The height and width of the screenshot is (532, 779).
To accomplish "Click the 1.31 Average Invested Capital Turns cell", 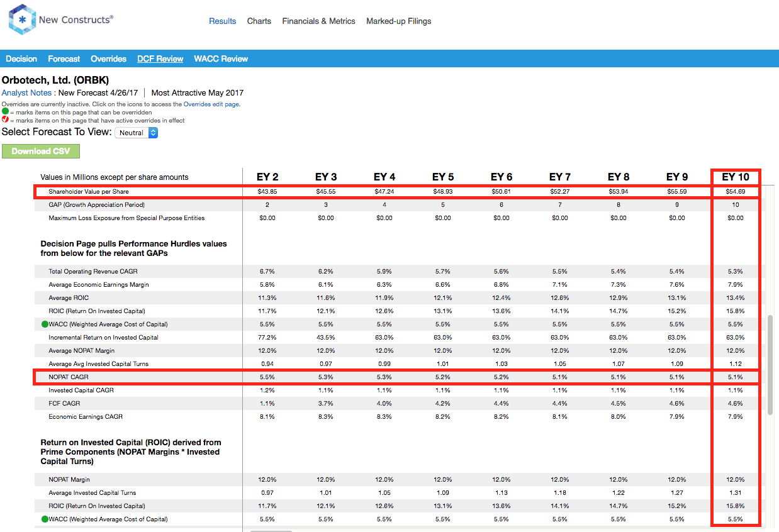I will 736,492.
